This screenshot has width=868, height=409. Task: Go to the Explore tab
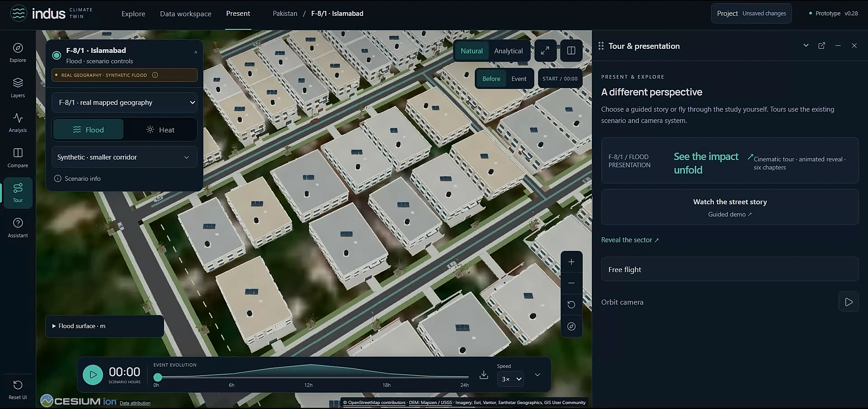point(133,14)
